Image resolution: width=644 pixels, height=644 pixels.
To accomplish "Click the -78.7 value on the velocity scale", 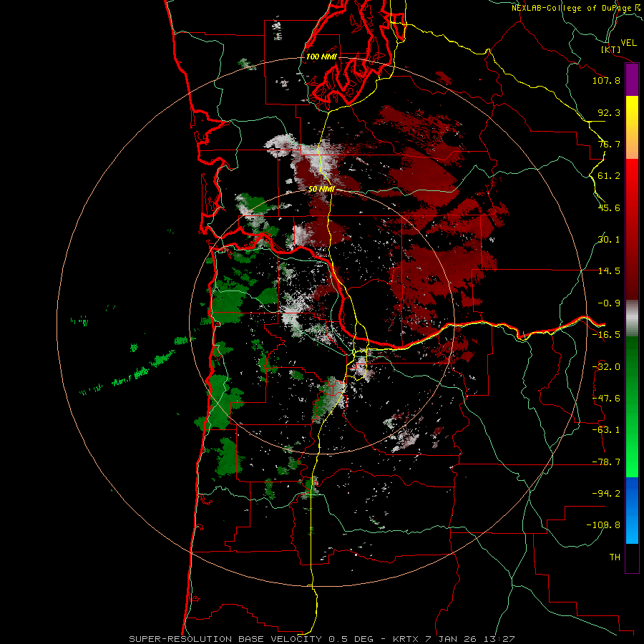I will tap(606, 462).
